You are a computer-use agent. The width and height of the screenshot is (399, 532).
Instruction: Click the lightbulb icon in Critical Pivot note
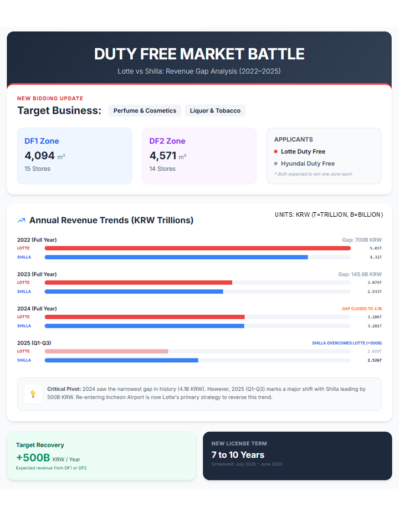tap(33, 394)
